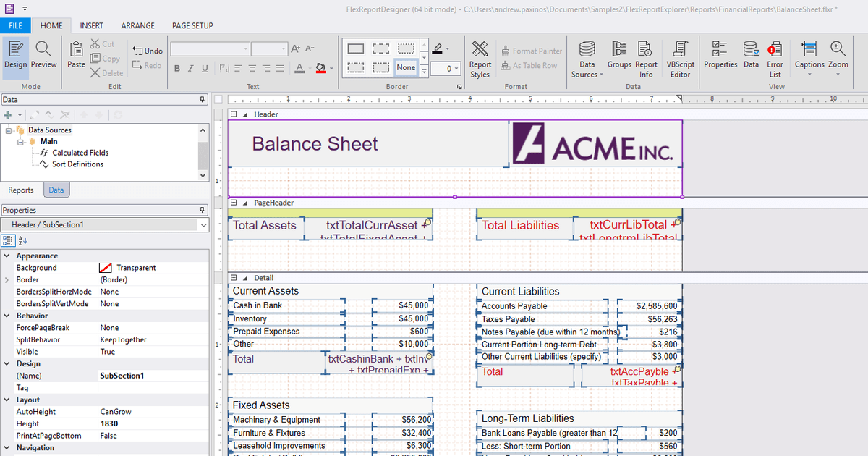Select the Calculated Fields tree node
Viewport: 868px width, 456px height.
80,153
